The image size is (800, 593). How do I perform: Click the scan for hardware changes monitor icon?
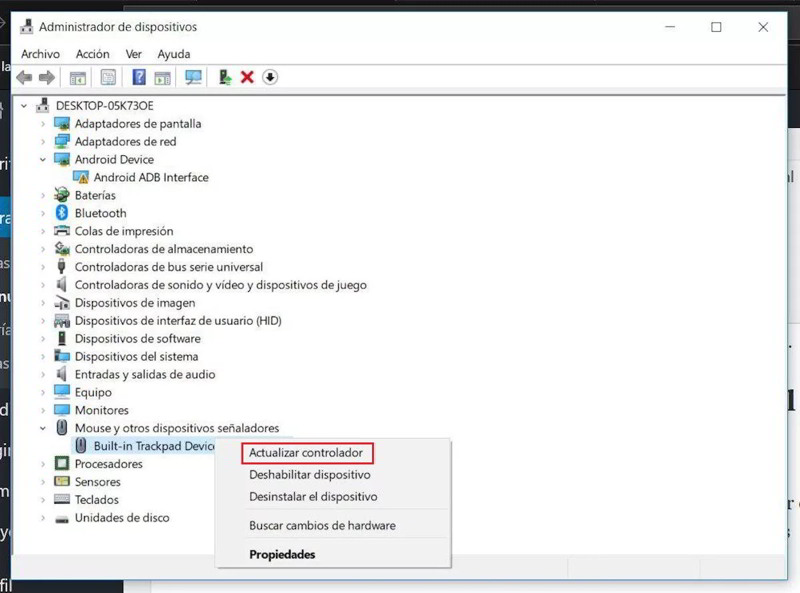193,77
